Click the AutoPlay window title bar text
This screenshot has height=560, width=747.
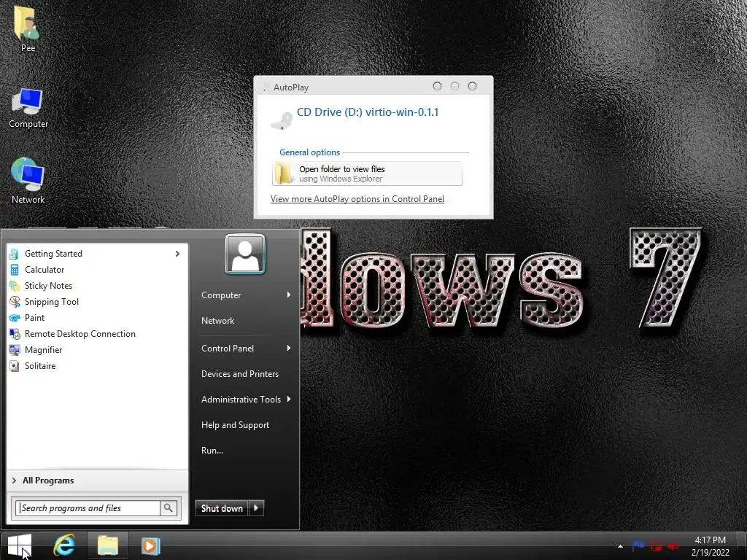291,87
